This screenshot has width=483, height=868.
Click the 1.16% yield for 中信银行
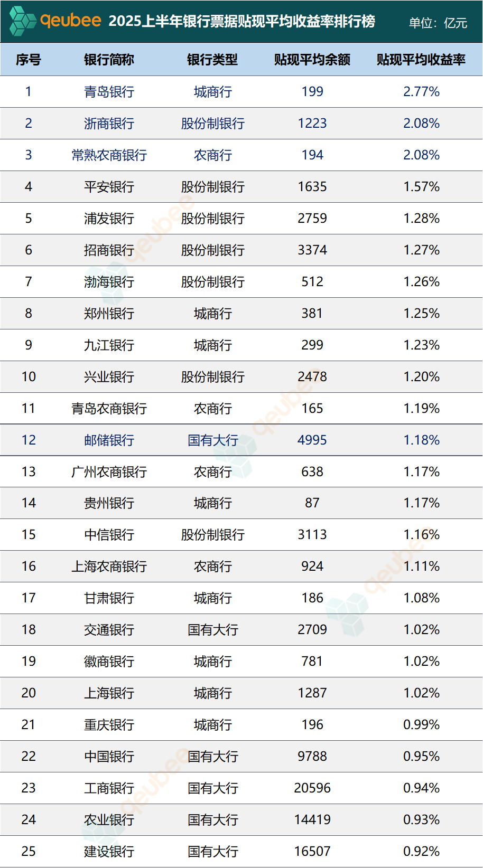421,535
